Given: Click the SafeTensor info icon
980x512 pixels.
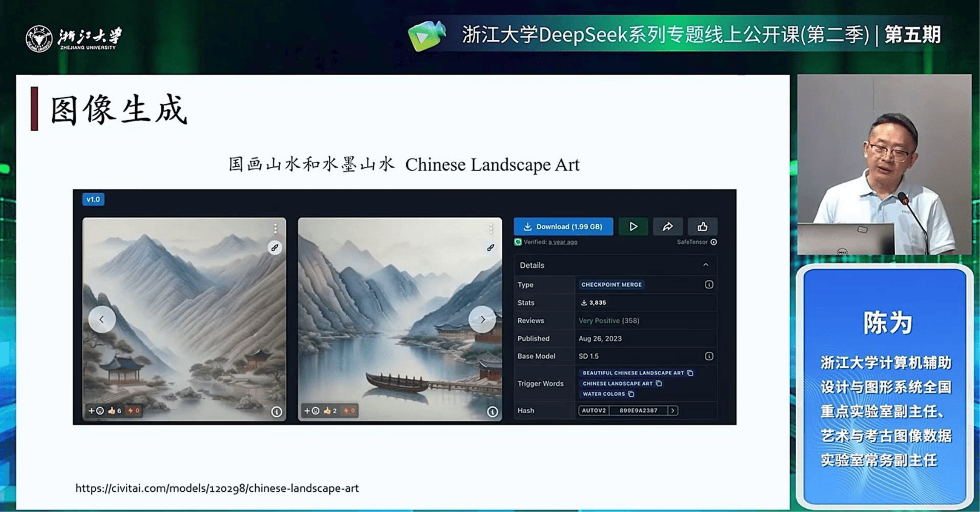Looking at the screenshot, I should [x=714, y=242].
